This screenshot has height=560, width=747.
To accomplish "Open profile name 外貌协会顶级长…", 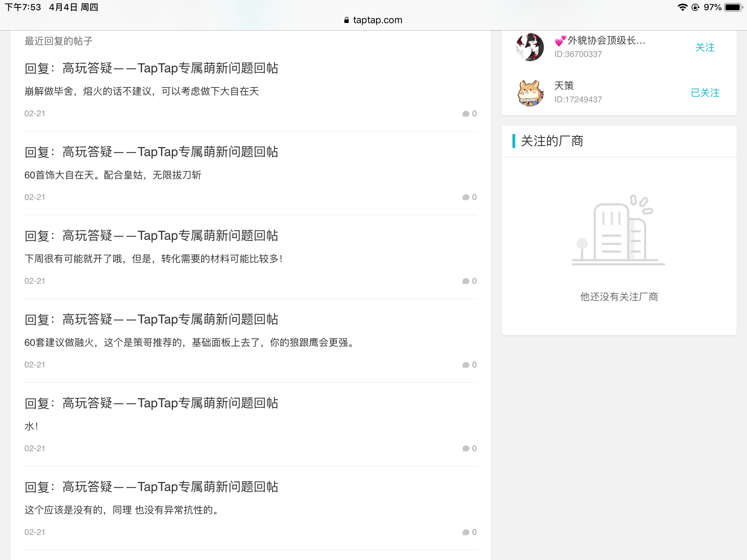I will click(600, 40).
